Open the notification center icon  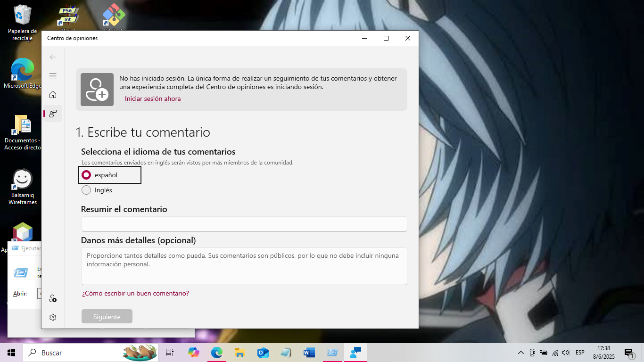tap(629, 353)
